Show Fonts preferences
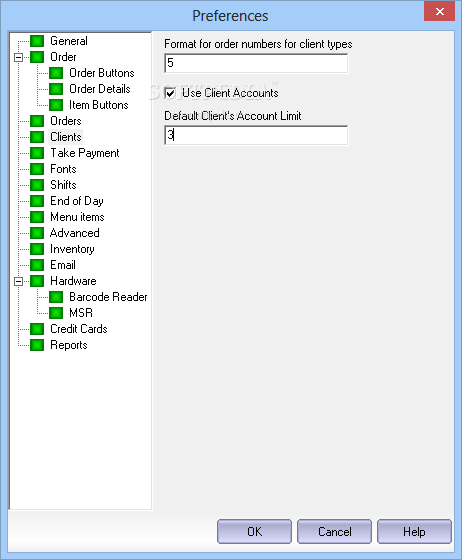The image size is (462, 560). pos(63,169)
